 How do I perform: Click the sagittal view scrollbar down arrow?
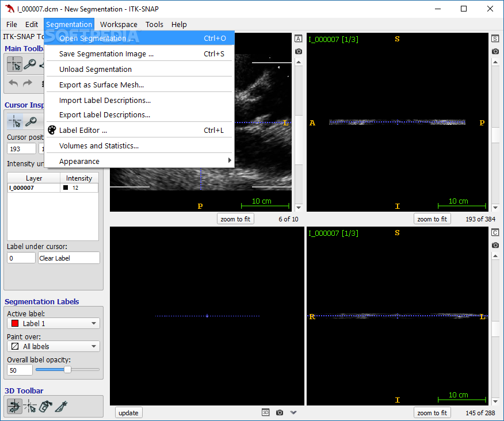coord(495,208)
